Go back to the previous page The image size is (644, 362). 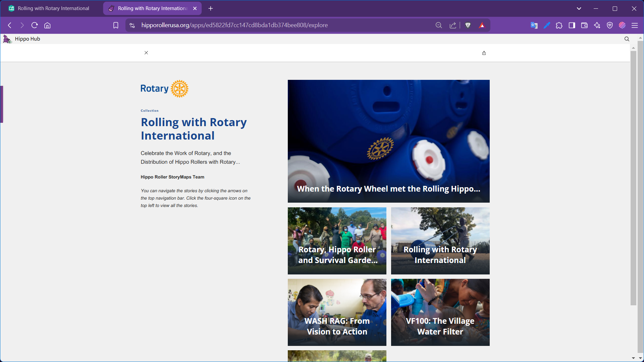tap(10, 25)
